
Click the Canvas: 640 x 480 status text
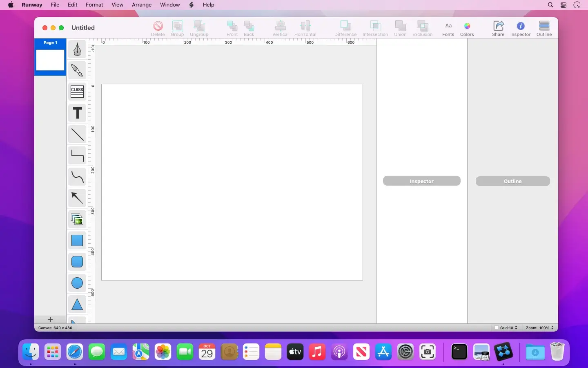tap(55, 328)
